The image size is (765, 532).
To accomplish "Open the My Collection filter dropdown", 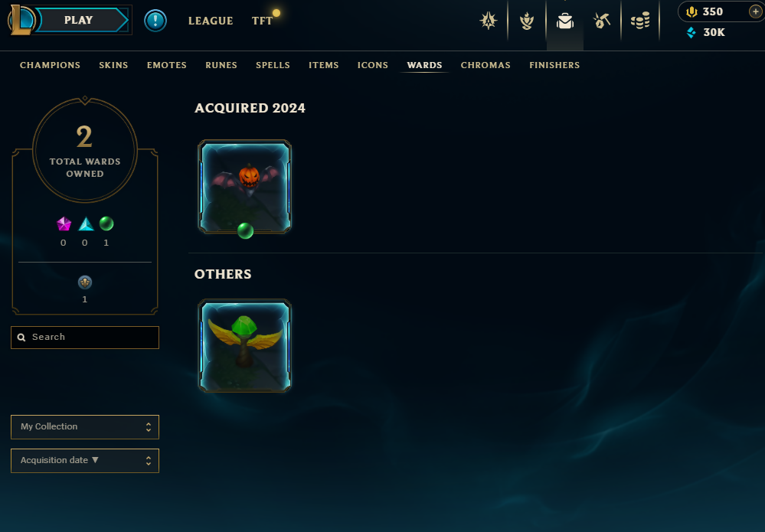I will pos(85,426).
